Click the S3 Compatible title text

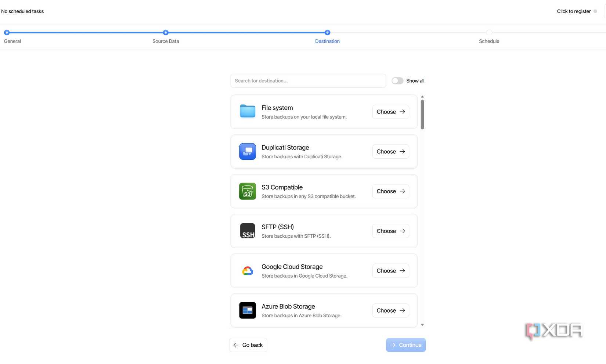(x=282, y=187)
